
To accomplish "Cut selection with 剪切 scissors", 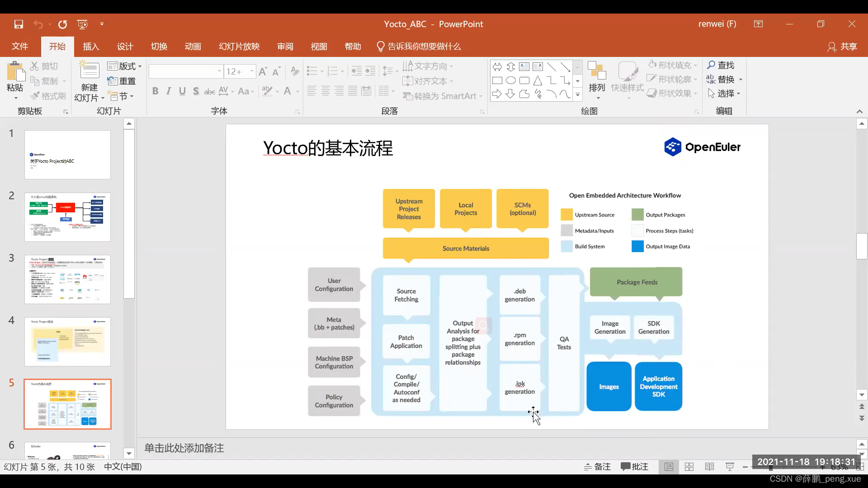I will (44, 66).
